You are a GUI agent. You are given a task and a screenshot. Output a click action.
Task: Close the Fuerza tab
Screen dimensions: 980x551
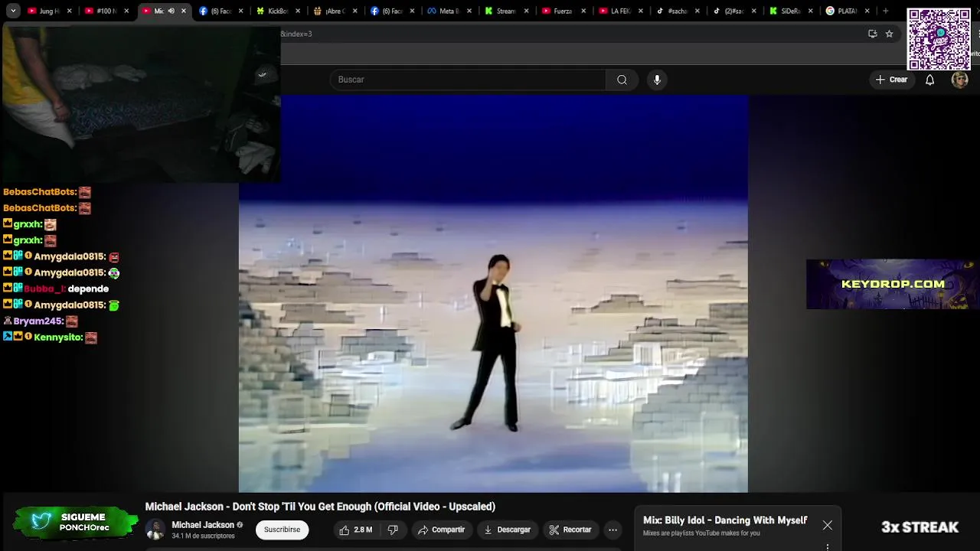[x=583, y=11]
